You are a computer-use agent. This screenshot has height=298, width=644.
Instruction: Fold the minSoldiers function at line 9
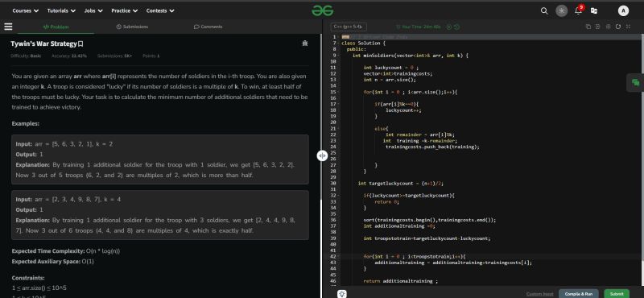(x=339, y=56)
